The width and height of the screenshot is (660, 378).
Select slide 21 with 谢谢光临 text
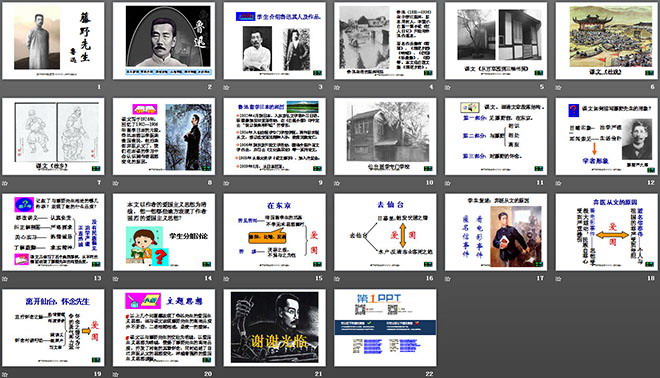[x=274, y=327]
